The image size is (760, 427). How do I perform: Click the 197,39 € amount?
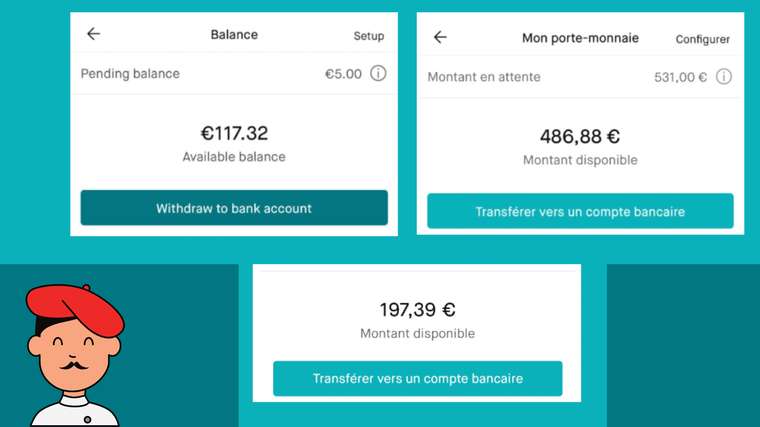coord(418,310)
